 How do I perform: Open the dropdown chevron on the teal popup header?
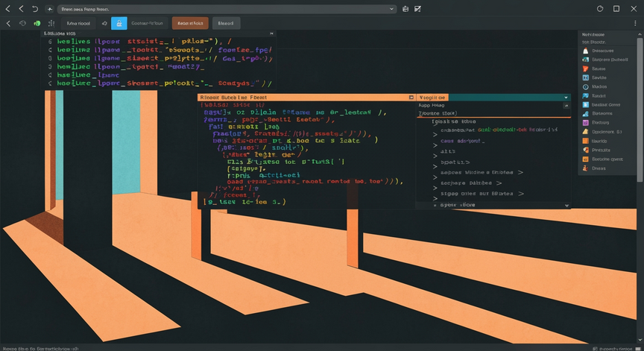(x=566, y=98)
